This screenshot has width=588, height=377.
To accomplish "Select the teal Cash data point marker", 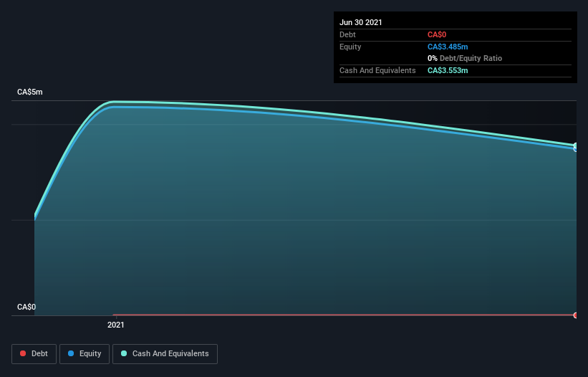I will 575,145.
